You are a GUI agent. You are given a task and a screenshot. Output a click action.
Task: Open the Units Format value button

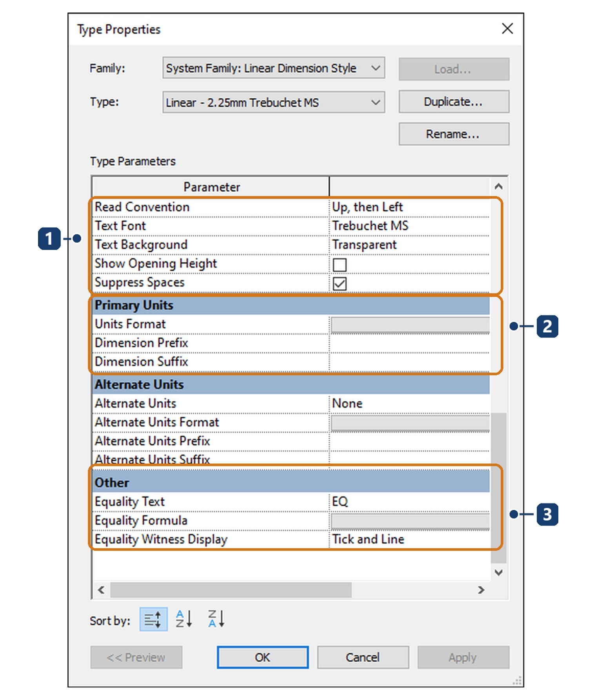click(x=410, y=325)
